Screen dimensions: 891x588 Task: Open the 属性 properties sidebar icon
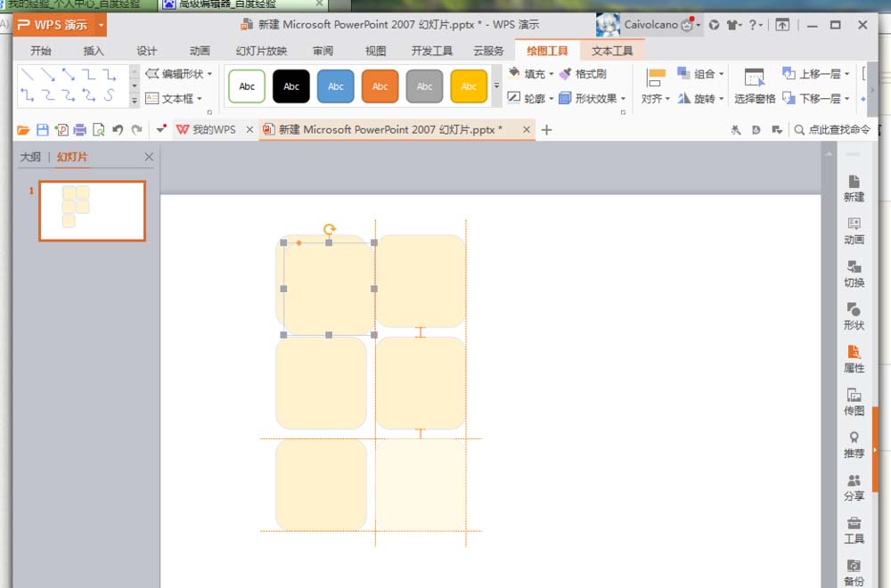click(854, 360)
